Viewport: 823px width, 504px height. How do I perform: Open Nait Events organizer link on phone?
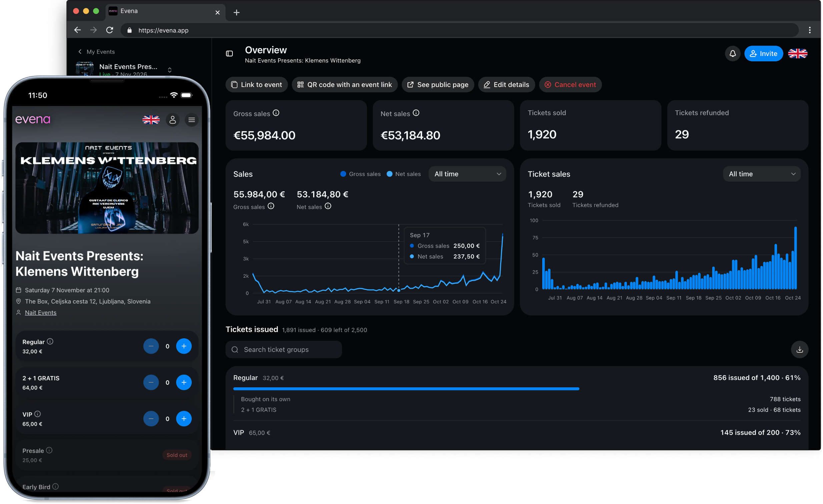coord(41,312)
